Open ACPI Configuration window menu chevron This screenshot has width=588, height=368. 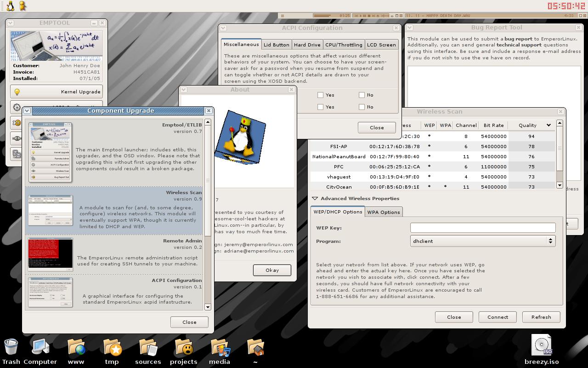pyautogui.click(x=223, y=28)
